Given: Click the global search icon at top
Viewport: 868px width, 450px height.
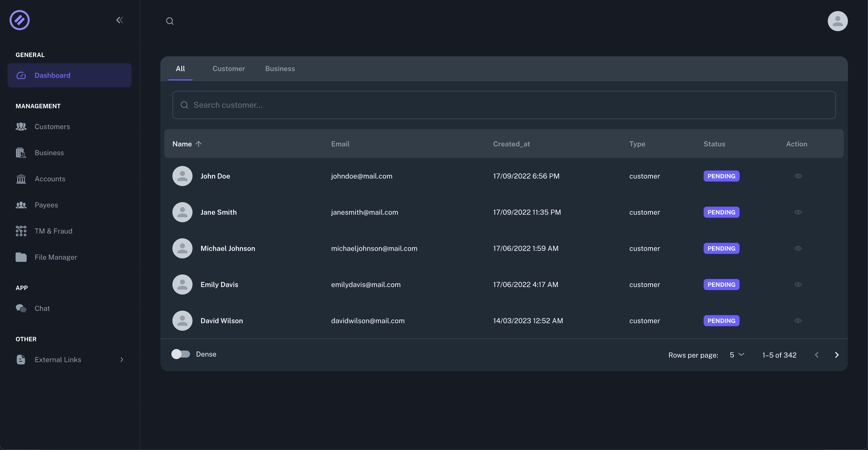Looking at the screenshot, I should point(169,21).
